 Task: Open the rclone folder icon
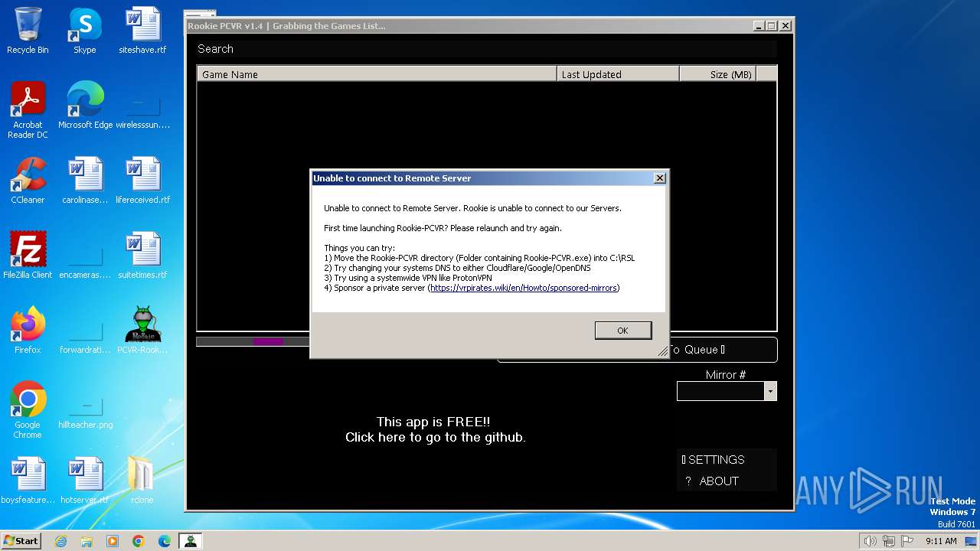point(142,481)
